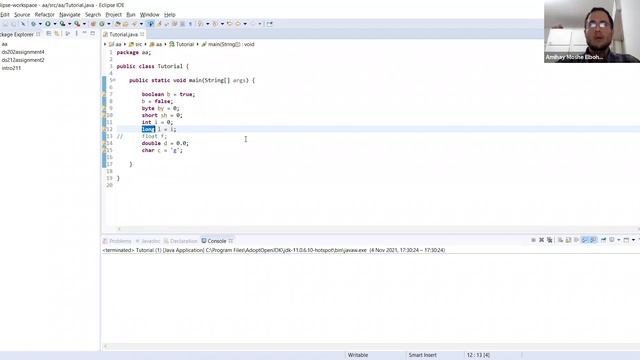
Task: Click the New Java Class icon
Action: point(102,24)
